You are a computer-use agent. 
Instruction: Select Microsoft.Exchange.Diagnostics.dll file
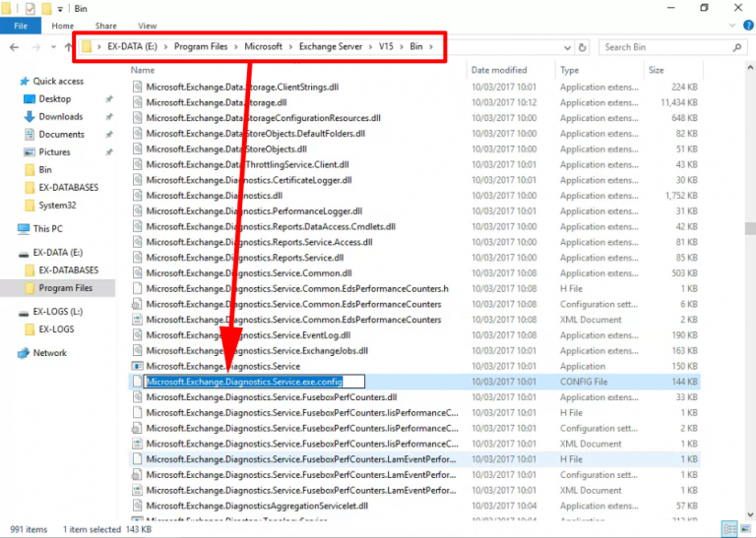point(215,196)
